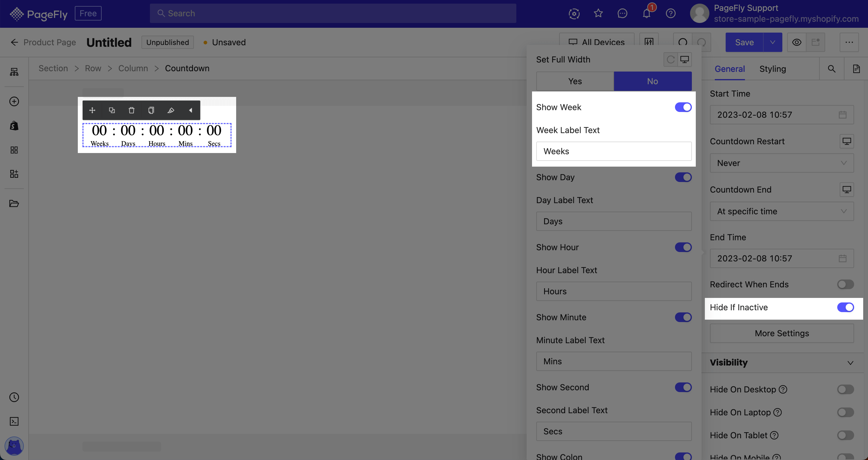
Task: Collapse the Countdown toolbar with left arrow
Action: click(191, 110)
